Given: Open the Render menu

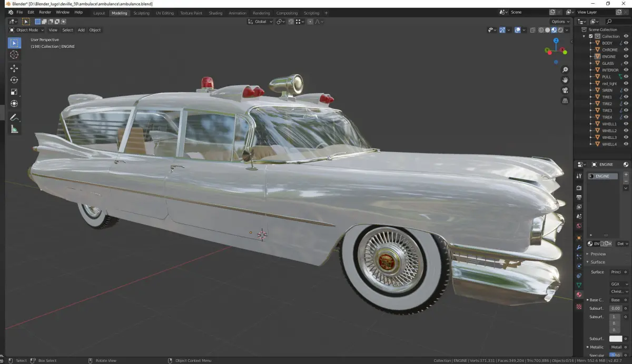Looking at the screenshot, I should pos(45,12).
